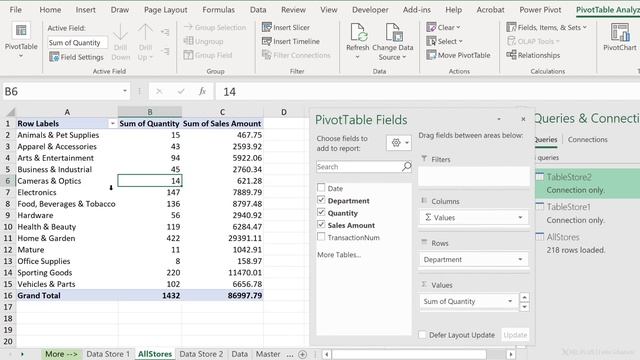Add a new sheet with the plus icon
This screenshot has height=360, width=640.
302,354
